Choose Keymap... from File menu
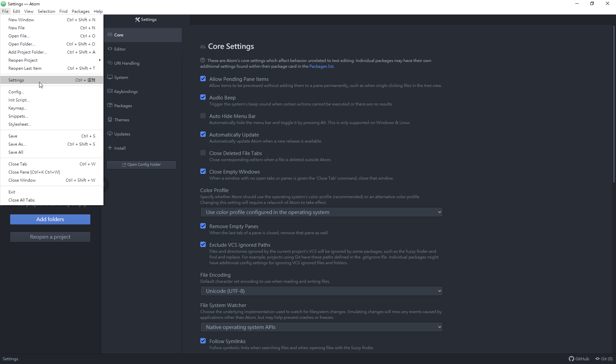Image resolution: width=616 pixels, height=364 pixels. [52, 108]
